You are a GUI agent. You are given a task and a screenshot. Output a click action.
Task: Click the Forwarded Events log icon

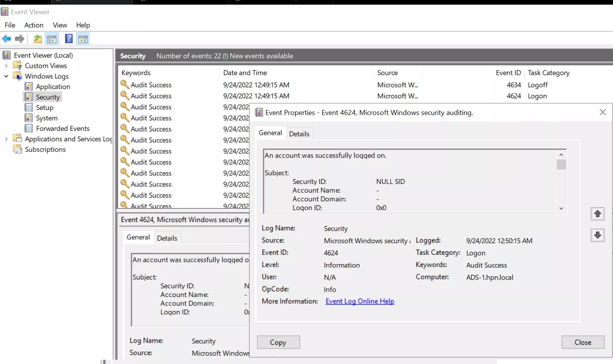(29, 128)
